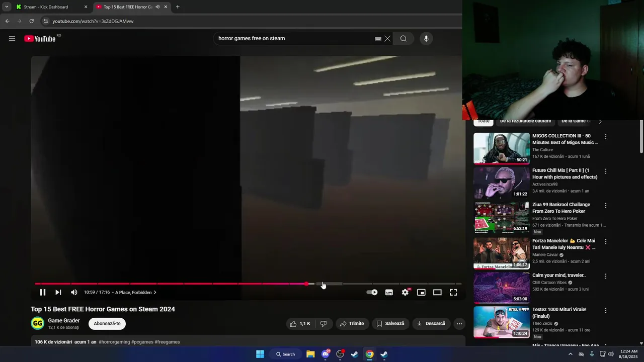Open video settings gear

[x=405, y=292]
